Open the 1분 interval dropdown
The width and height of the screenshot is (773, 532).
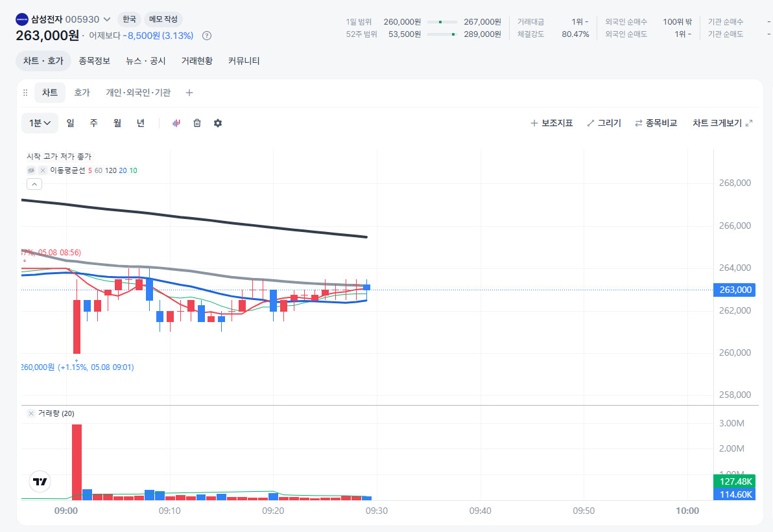coord(40,123)
